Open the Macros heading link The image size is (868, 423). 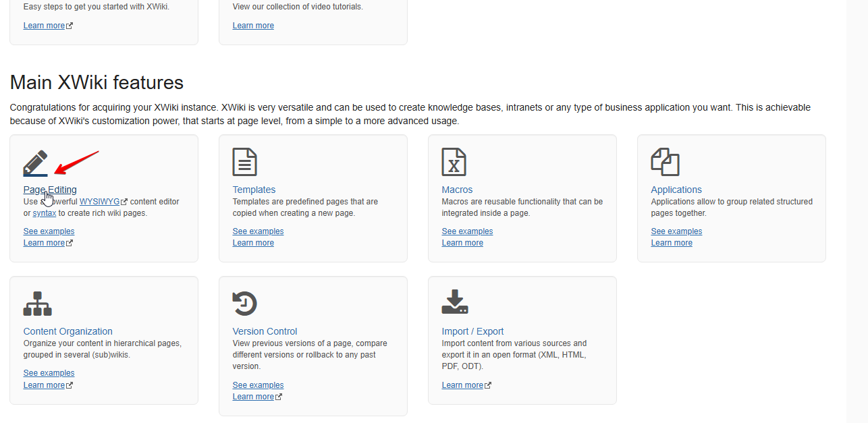[x=457, y=190]
